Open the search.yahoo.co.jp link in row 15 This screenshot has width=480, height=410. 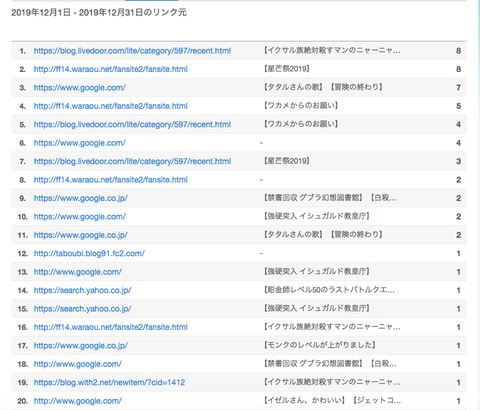tap(82, 309)
